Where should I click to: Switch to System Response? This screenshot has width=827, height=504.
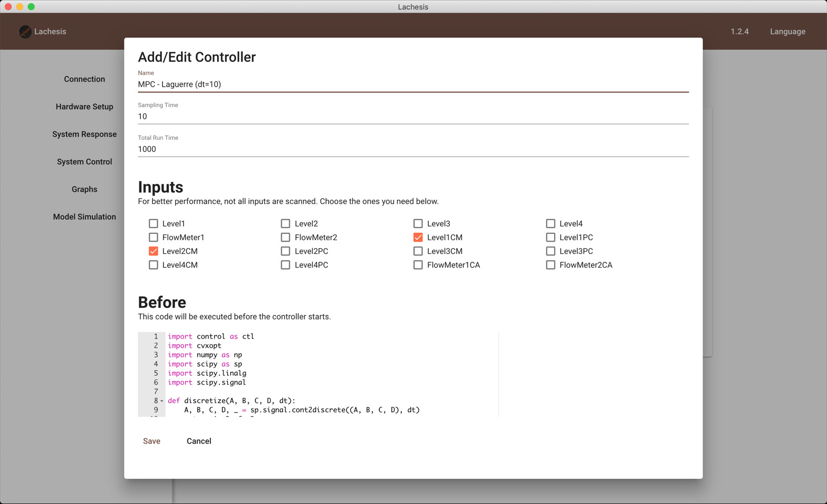[85, 134]
